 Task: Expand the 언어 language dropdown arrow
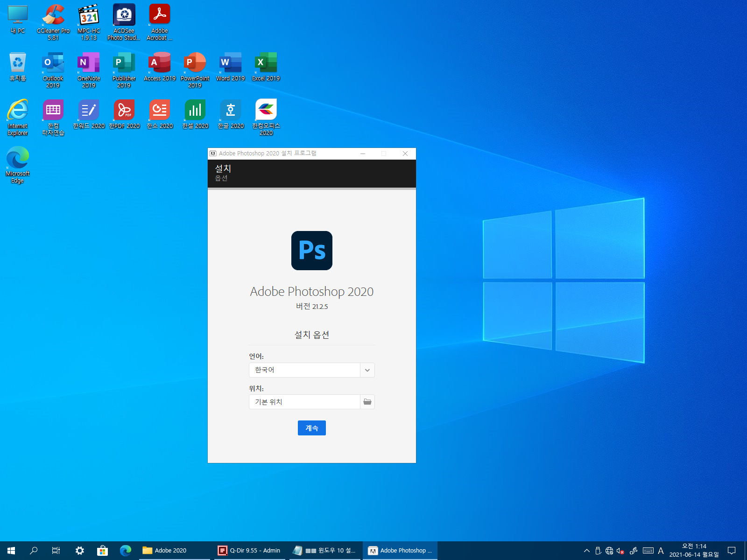pos(367,370)
